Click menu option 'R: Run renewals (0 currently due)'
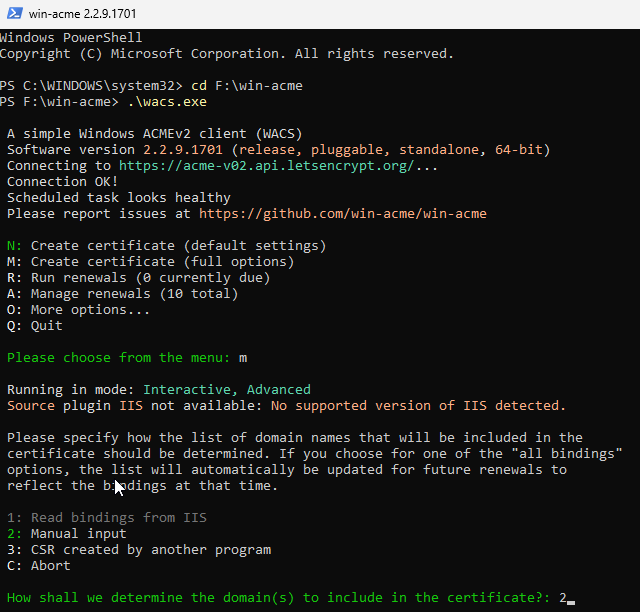Screen dimensions: 640x612 [x=139, y=278]
